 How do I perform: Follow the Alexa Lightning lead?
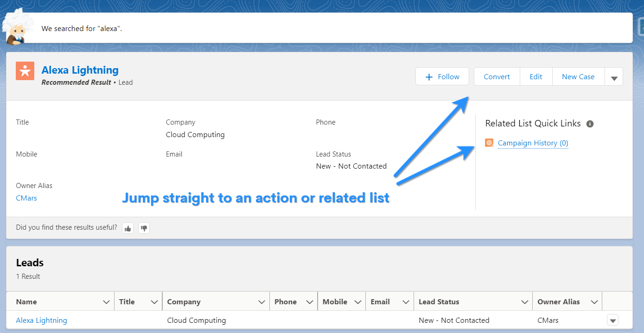click(442, 76)
